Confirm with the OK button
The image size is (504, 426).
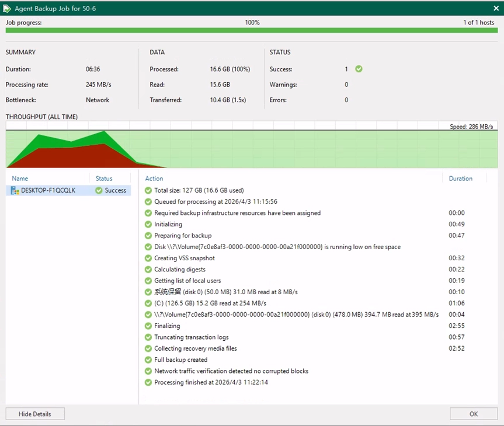tap(474, 414)
